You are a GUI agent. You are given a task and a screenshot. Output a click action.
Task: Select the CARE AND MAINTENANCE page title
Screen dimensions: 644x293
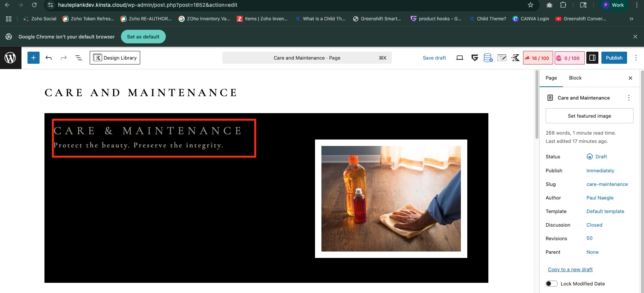[x=141, y=93]
